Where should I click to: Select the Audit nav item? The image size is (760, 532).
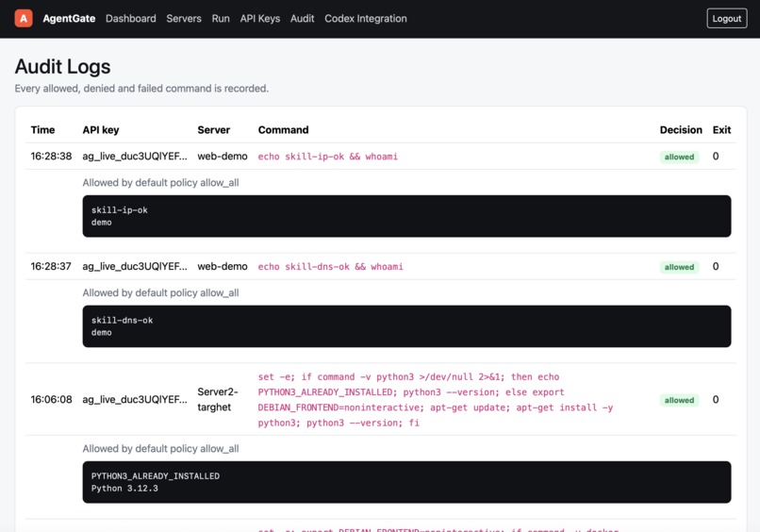tap(302, 19)
